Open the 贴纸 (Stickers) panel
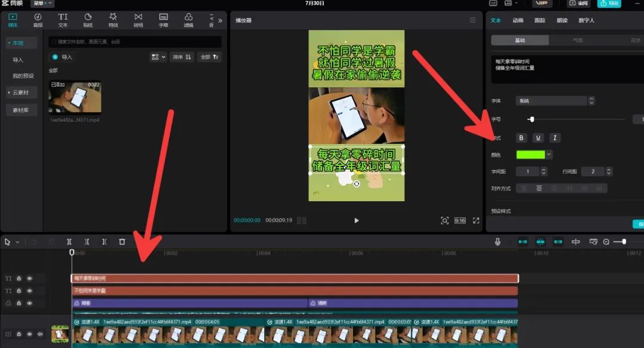This screenshot has height=348, width=644. click(x=88, y=20)
